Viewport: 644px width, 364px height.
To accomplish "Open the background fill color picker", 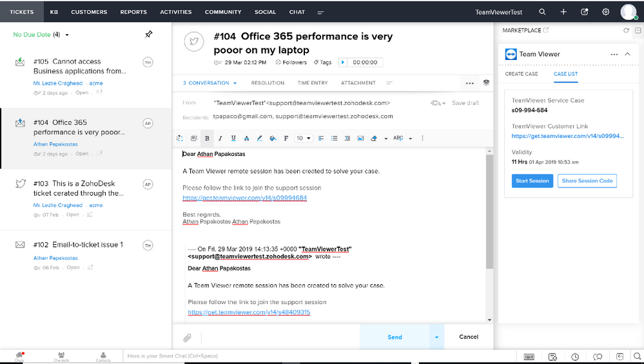I will pyautogui.click(x=273, y=139).
